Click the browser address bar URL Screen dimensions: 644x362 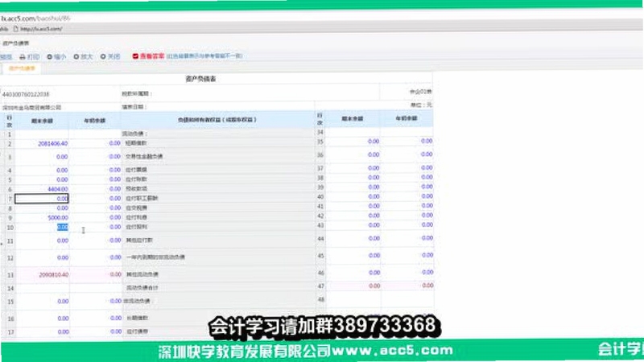[x=35, y=19]
